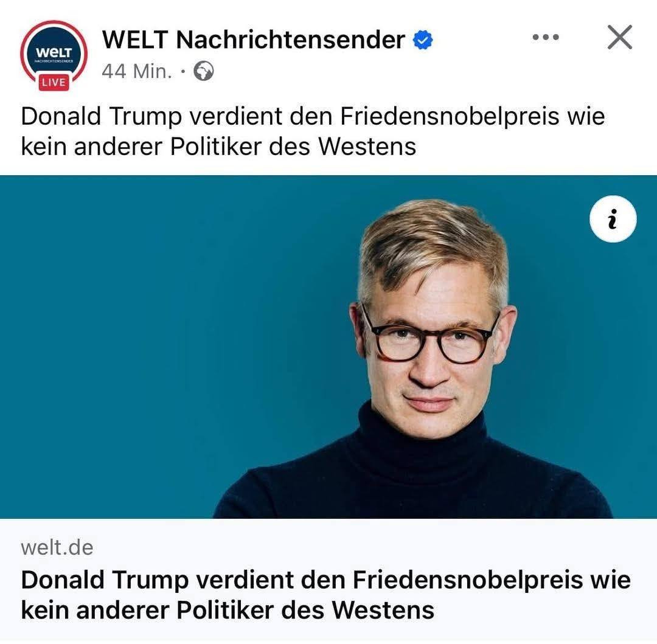Click the welt.de source domain
The width and height of the screenshot is (657, 644).
(57, 547)
